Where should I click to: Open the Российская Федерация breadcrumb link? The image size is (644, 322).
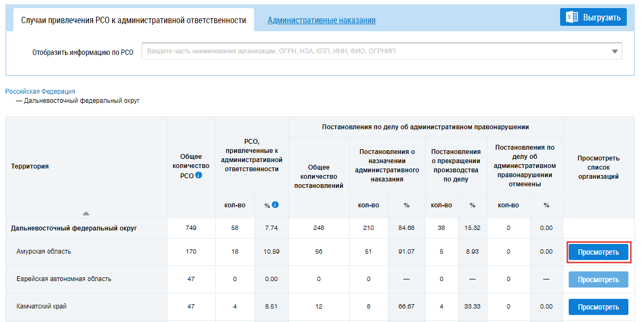[40, 92]
